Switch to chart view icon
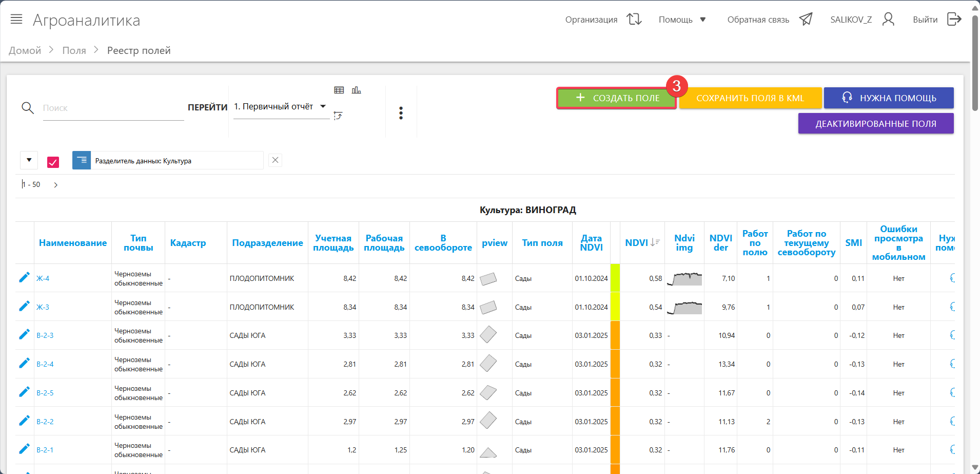The width and height of the screenshot is (980, 474). point(356,90)
